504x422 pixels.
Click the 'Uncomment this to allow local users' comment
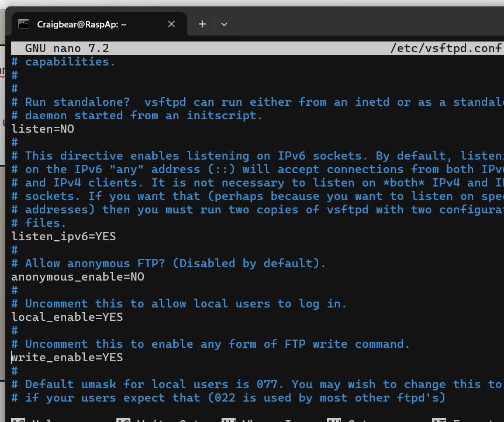(x=186, y=303)
